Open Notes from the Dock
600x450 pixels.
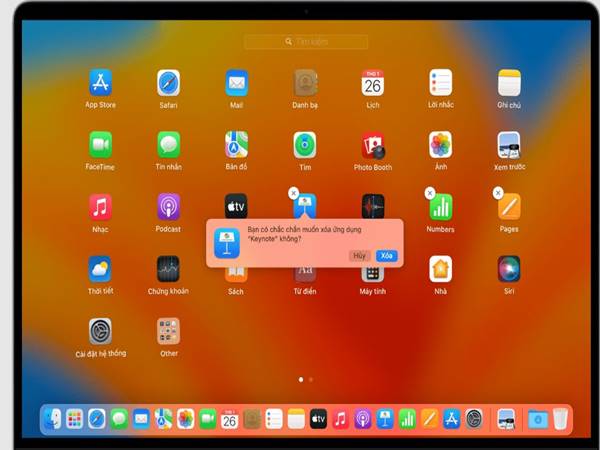[296, 419]
